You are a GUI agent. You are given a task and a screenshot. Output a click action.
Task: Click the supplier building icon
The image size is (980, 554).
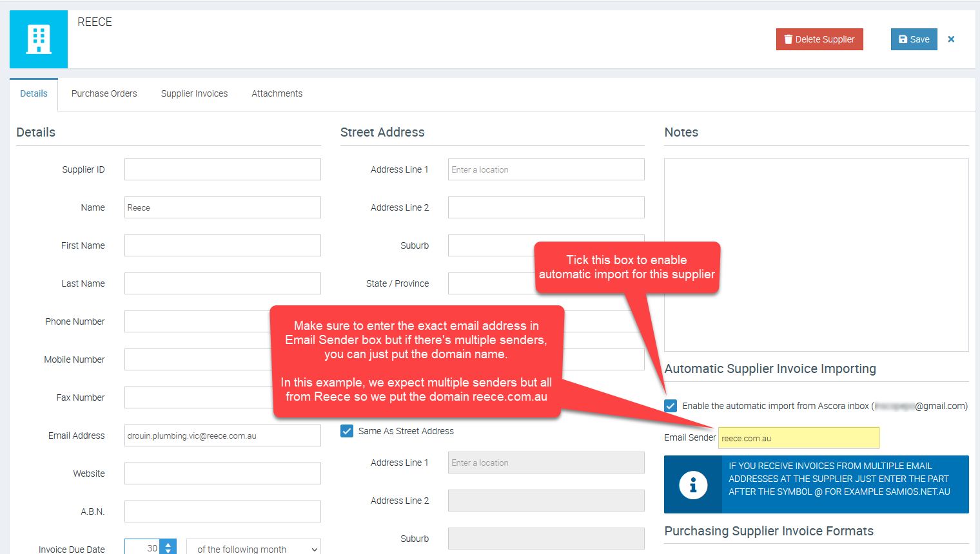(x=39, y=39)
